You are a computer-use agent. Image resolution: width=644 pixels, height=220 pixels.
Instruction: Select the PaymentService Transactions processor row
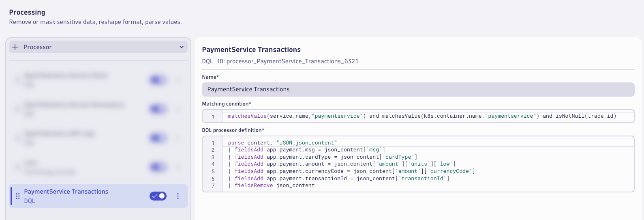tap(98, 196)
